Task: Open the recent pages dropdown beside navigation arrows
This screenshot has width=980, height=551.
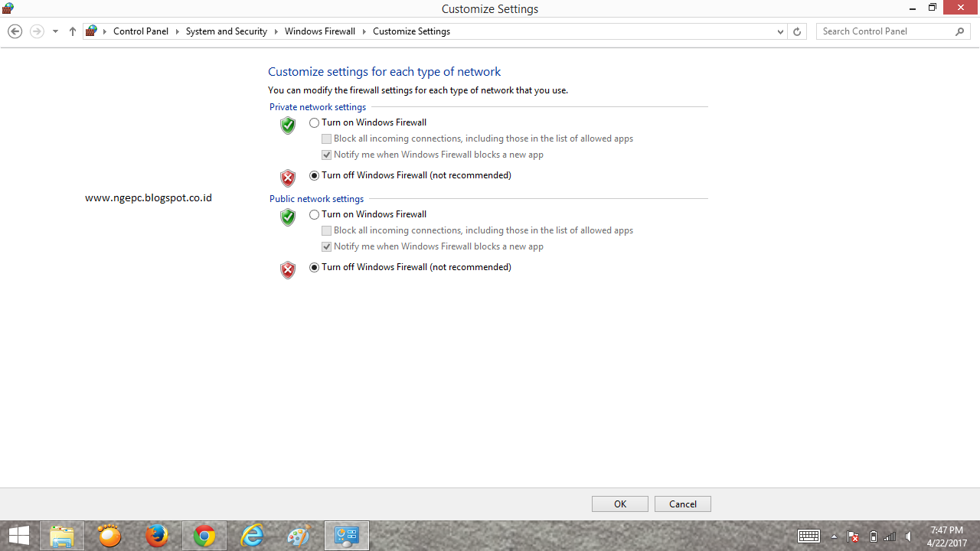Action: coord(54,31)
